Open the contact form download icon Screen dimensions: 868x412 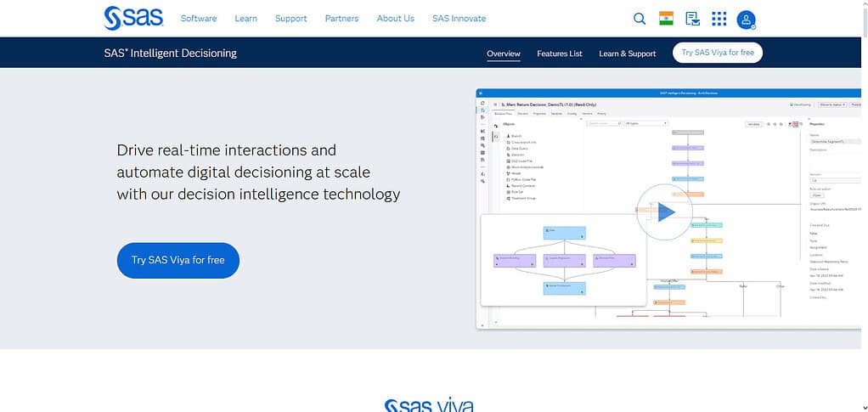point(692,19)
